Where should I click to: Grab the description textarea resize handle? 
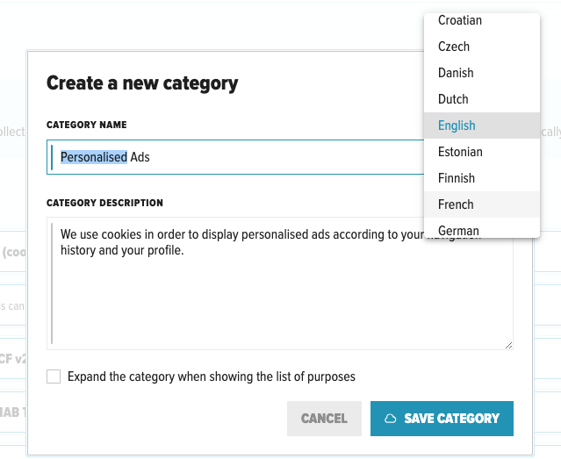point(509,345)
